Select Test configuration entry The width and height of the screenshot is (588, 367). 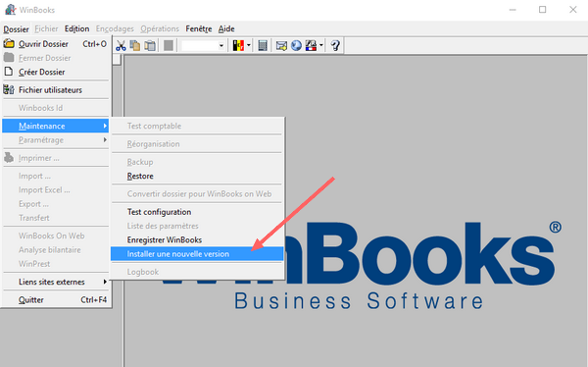click(x=197, y=212)
